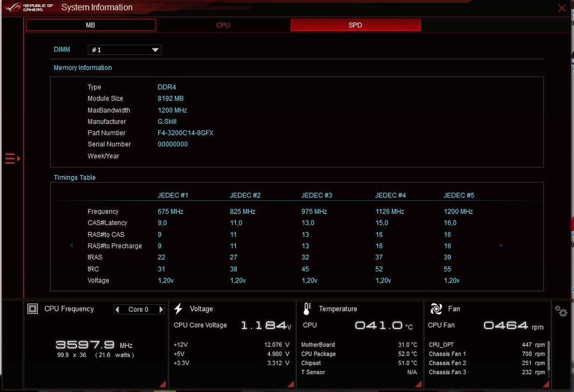Click the Temperature thermometer icon
This screenshot has height=392, width=574.
(x=307, y=309)
